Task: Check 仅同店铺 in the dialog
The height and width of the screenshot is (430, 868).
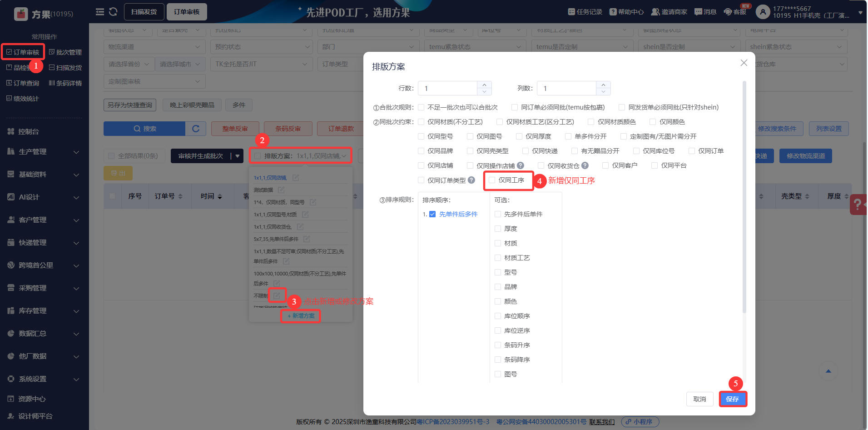Action: click(x=421, y=165)
